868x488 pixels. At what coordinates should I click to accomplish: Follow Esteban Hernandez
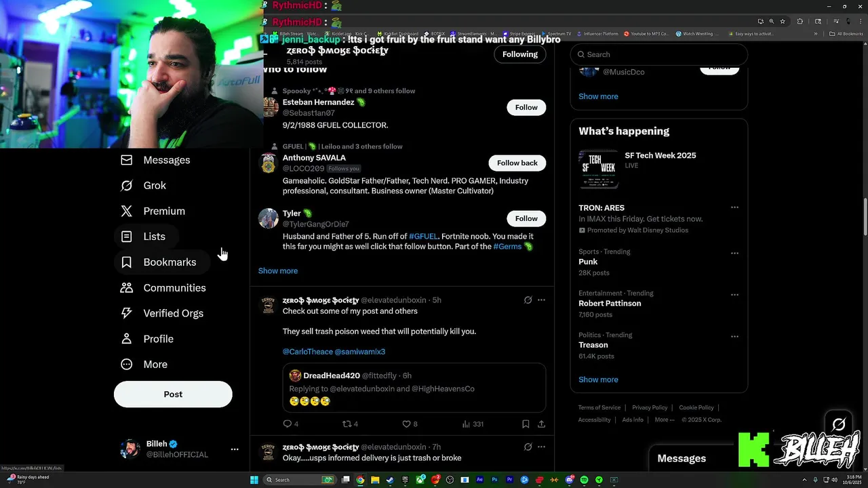[x=526, y=107]
